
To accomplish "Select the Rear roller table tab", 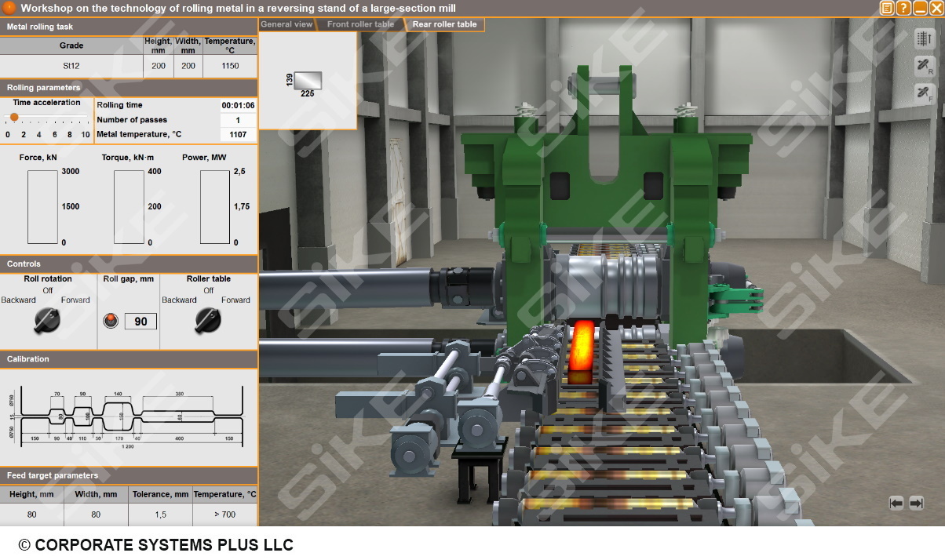I will pyautogui.click(x=445, y=24).
